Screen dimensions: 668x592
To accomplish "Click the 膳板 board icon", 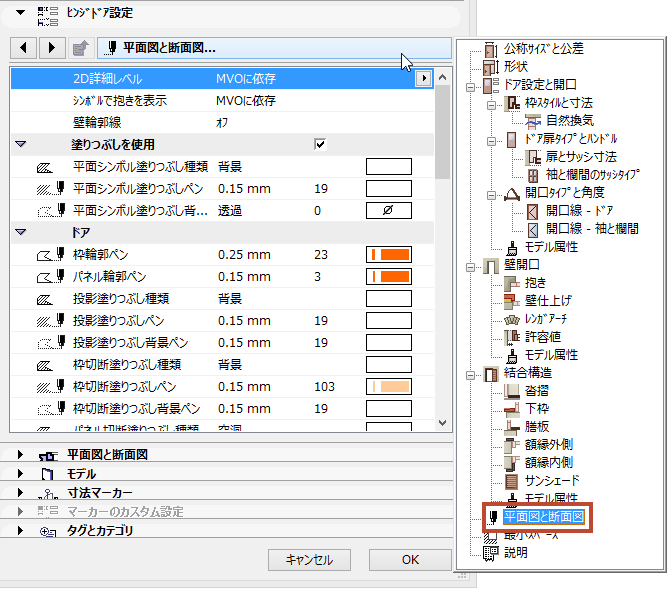I will 512,427.
